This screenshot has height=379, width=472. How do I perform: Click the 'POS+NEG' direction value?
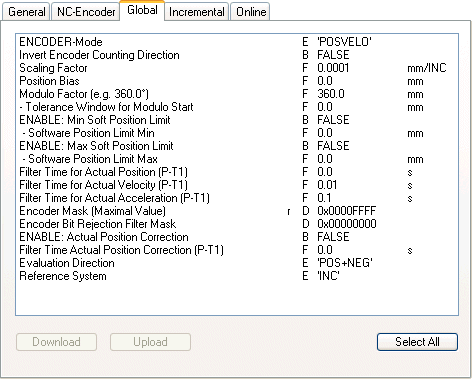pyautogui.click(x=345, y=263)
